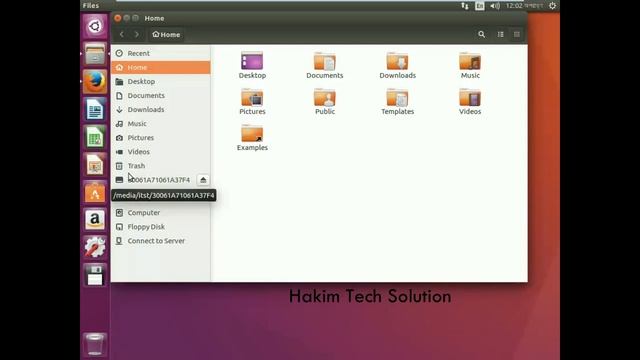Open the Desktop folder in the file grid
The width and height of the screenshot is (640, 360).
[252, 65]
